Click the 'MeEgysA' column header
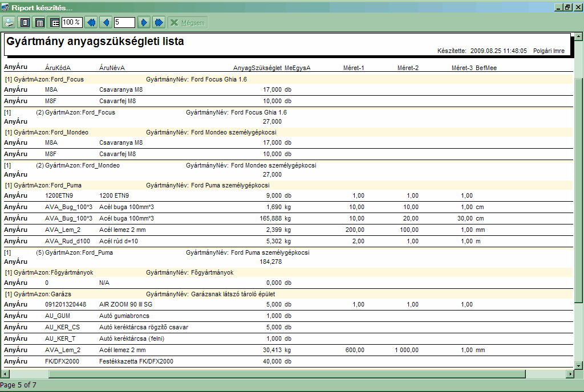This screenshot has height=392, width=584. 297,68
